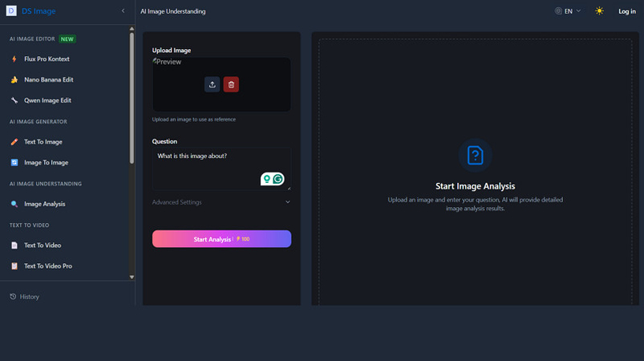Screen dimensions: 644x361
Task: Click the NEW badge by AI Image Editor
Action: 67,39
